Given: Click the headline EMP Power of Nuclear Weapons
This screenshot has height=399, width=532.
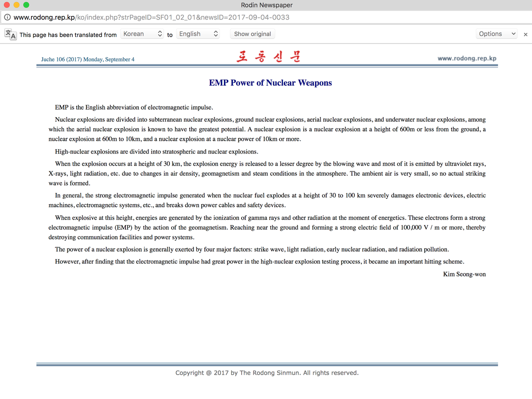Looking at the screenshot, I should 270,83.
